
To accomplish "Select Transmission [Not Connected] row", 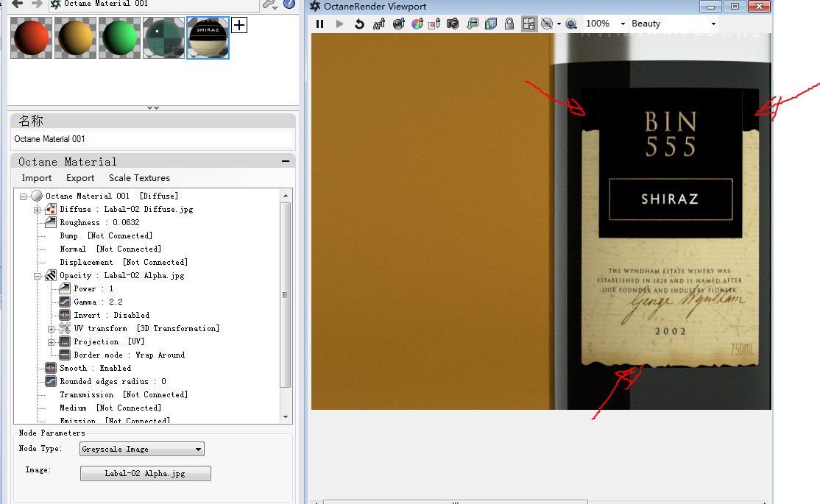I will coord(124,394).
